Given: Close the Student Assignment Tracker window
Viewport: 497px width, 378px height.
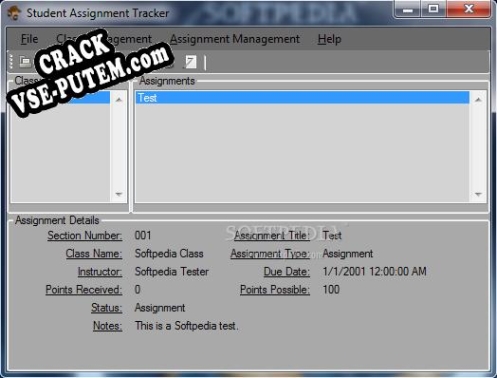Looking at the screenshot, I should point(469,9).
